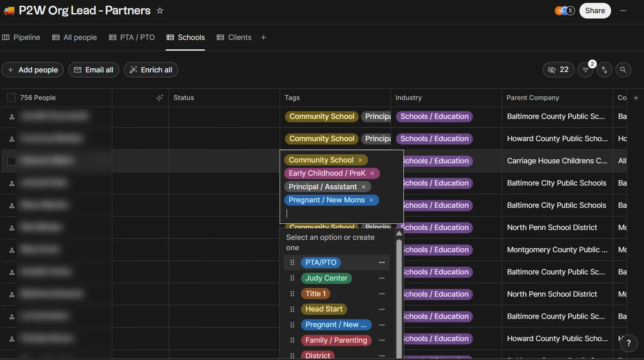Image resolution: width=644 pixels, height=360 pixels.
Task: Grab the drag handle beside PTA/PTO option
Action: click(292, 262)
